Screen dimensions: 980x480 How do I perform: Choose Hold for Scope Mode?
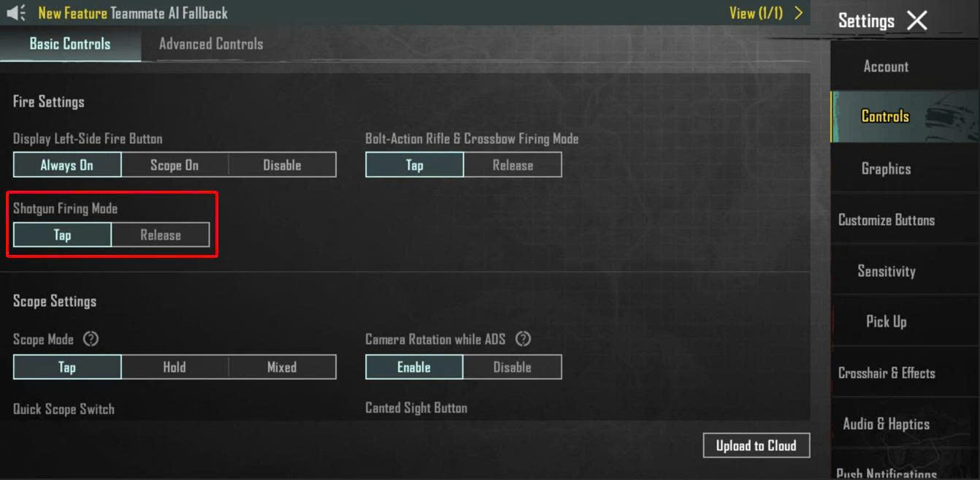tap(175, 367)
